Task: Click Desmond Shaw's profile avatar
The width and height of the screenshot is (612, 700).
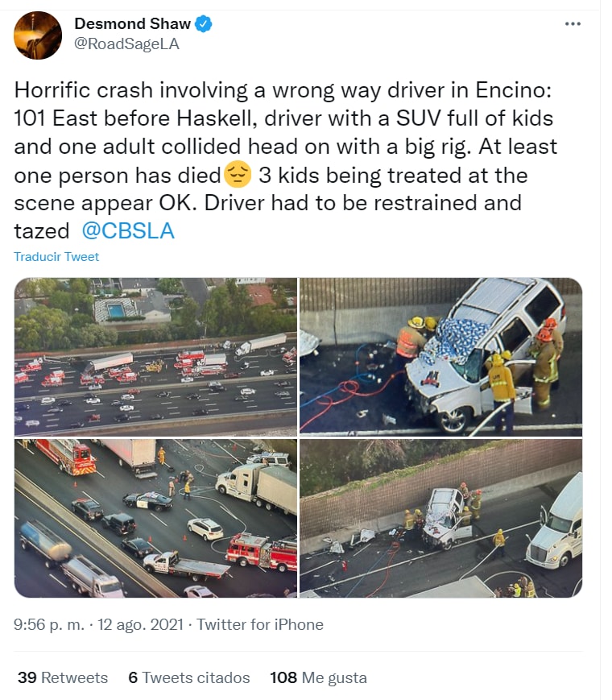Action: pos(38,35)
